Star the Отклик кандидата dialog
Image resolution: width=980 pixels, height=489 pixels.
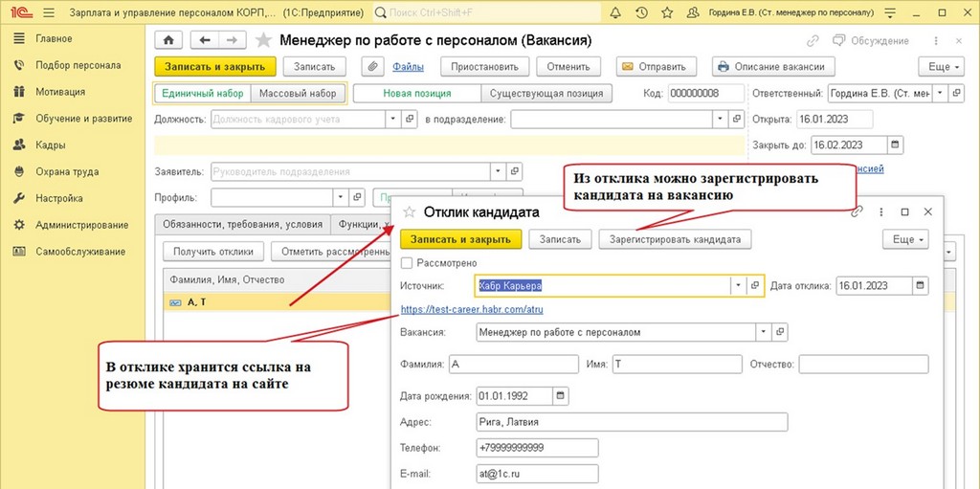[410, 212]
